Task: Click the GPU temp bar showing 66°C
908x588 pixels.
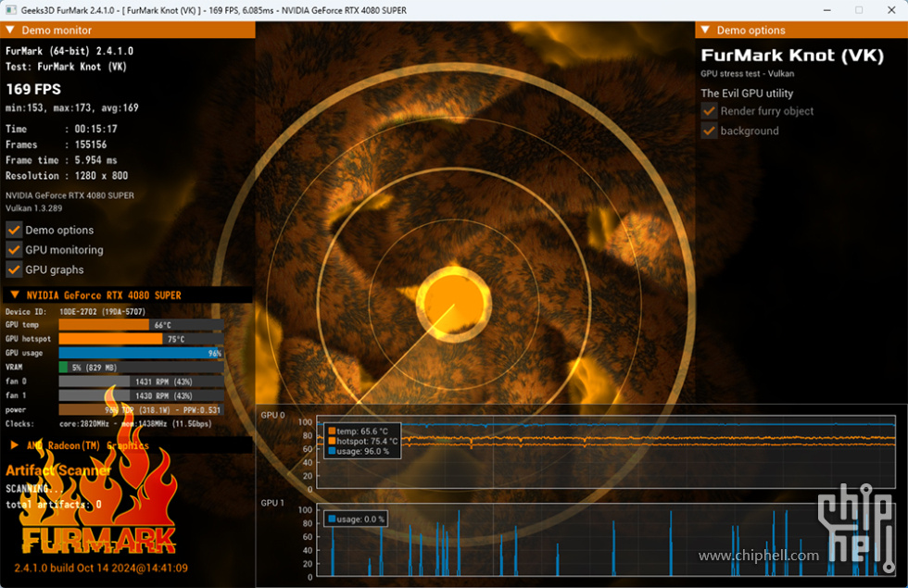Action: (141, 325)
